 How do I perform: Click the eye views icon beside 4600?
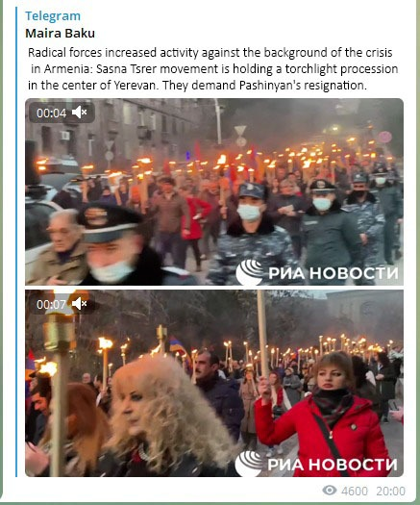tap(330, 491)
